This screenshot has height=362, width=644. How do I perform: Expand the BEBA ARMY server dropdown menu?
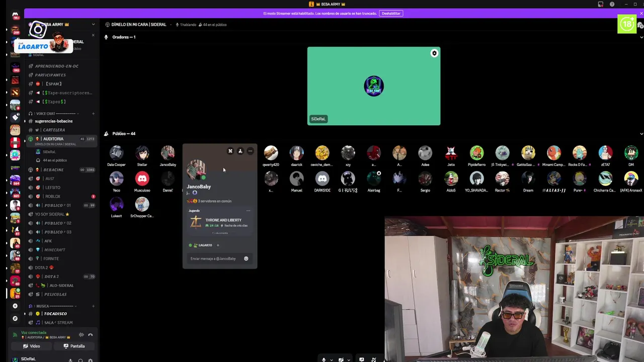pyautogui.click(x=93, y=24)
